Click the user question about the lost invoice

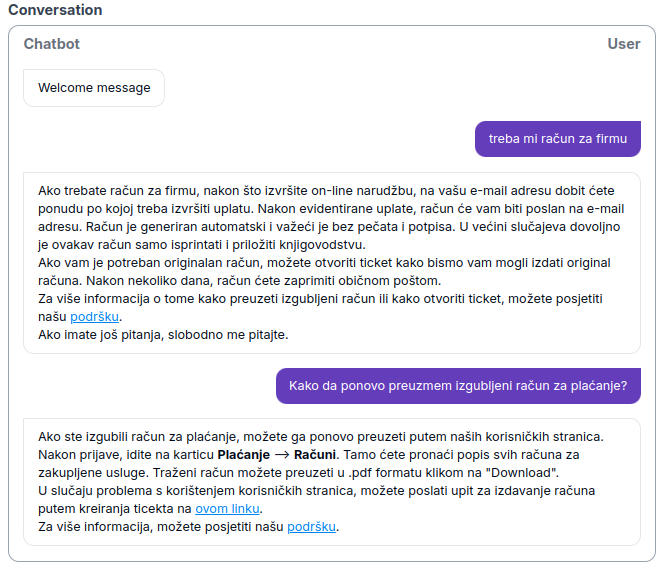point(458,385)
